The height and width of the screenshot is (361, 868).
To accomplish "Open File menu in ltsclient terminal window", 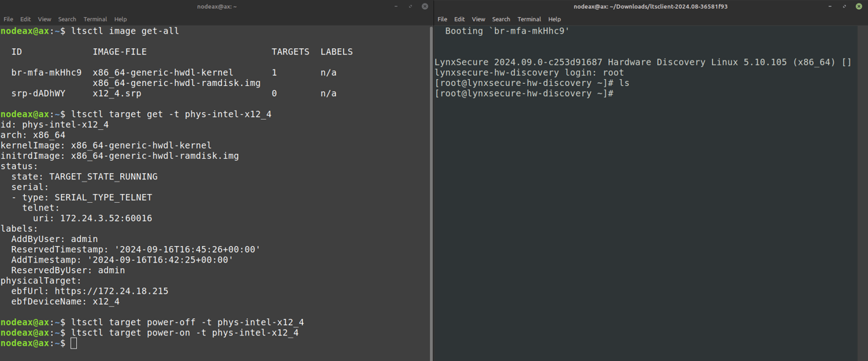I will point(442,19).
